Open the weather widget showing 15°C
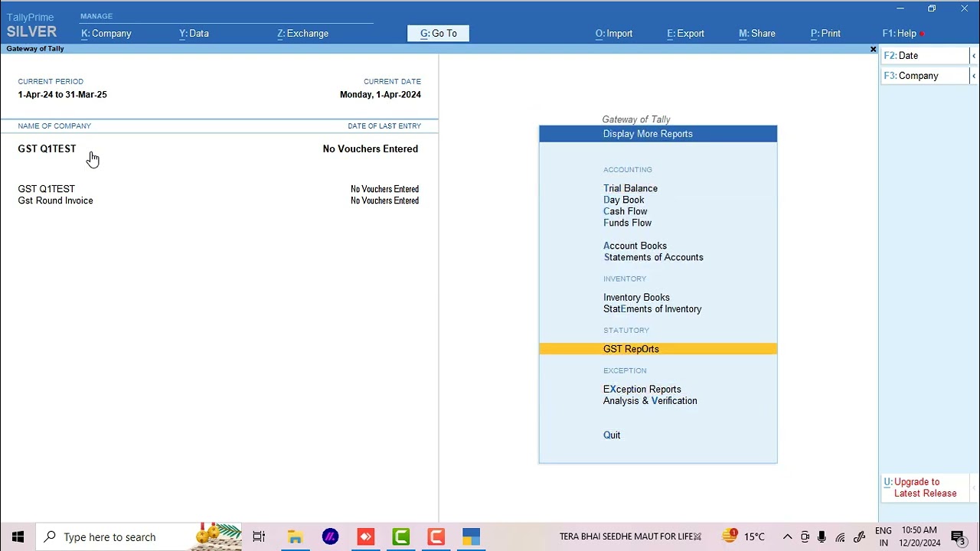The width and height of the screenshot is (980, 551). click(x=743, y=536)
